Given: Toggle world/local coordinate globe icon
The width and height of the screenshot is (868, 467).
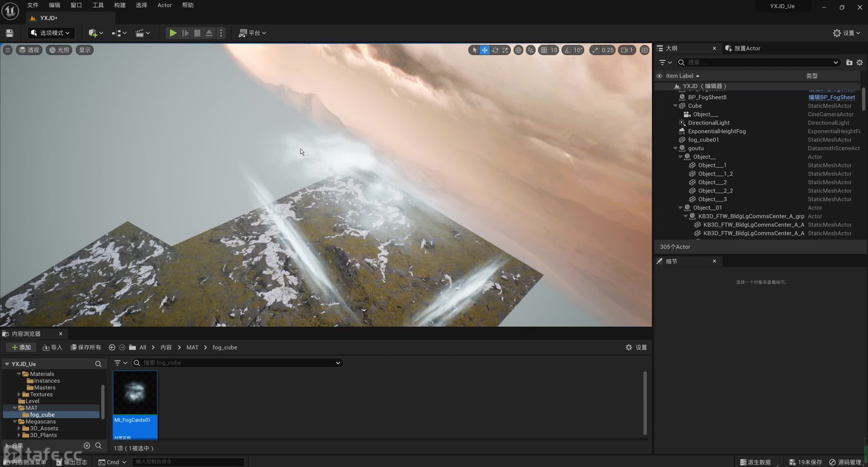Looking at the screenshot, I should pos(518,50).
